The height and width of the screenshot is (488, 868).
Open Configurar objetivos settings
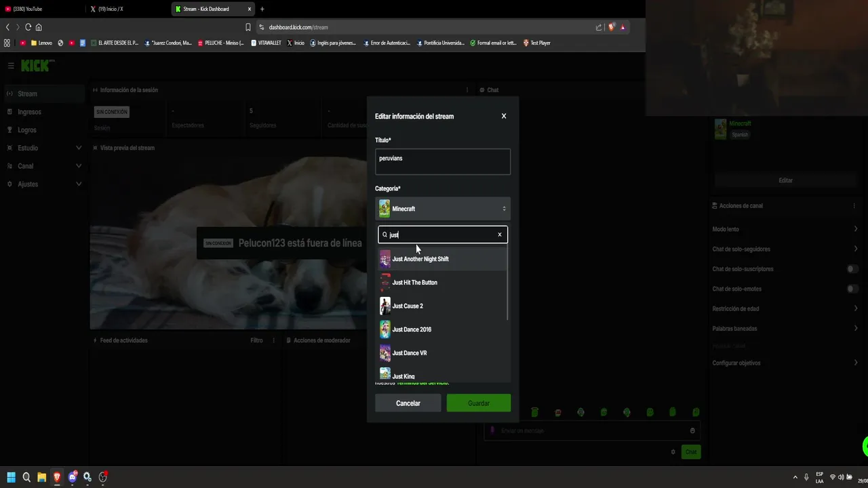(x=785, y=363)
